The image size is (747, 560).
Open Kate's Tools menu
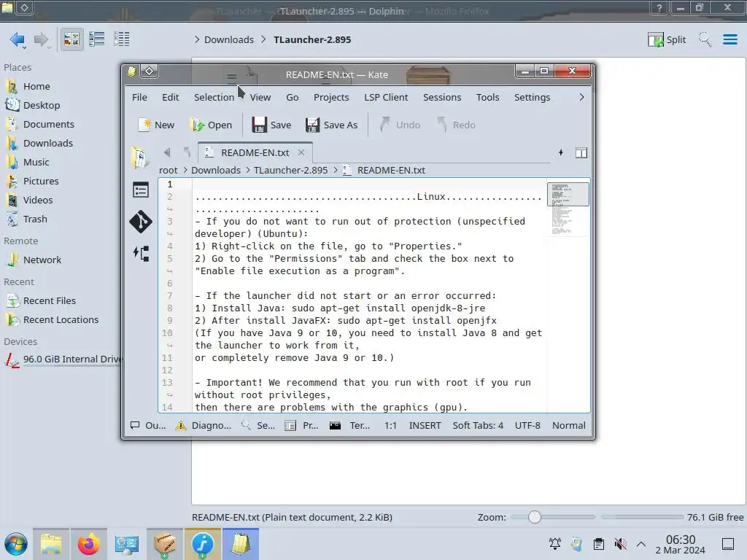coord(488,97)
